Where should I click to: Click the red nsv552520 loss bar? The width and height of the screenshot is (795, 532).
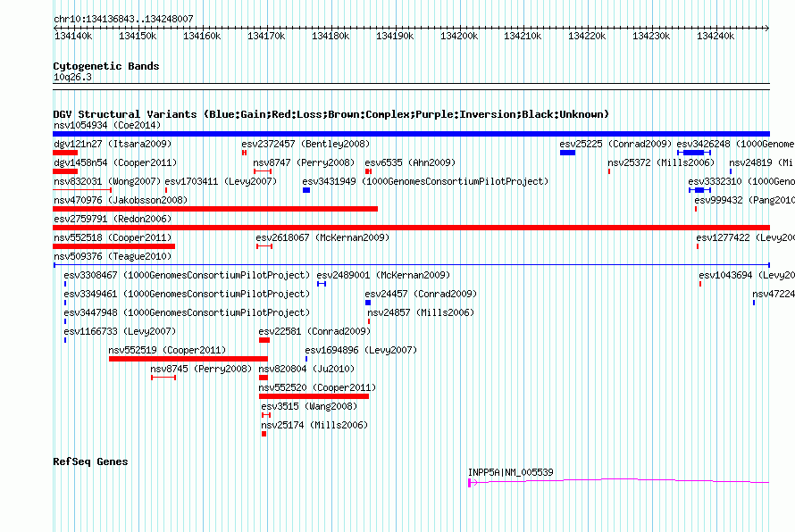[314, 396]
